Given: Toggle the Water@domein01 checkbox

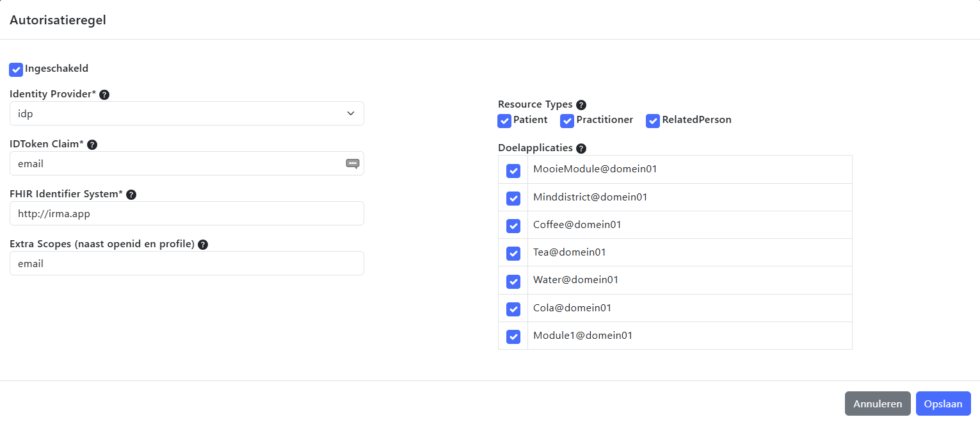Looking at the screenshot, I should point(513,281).
